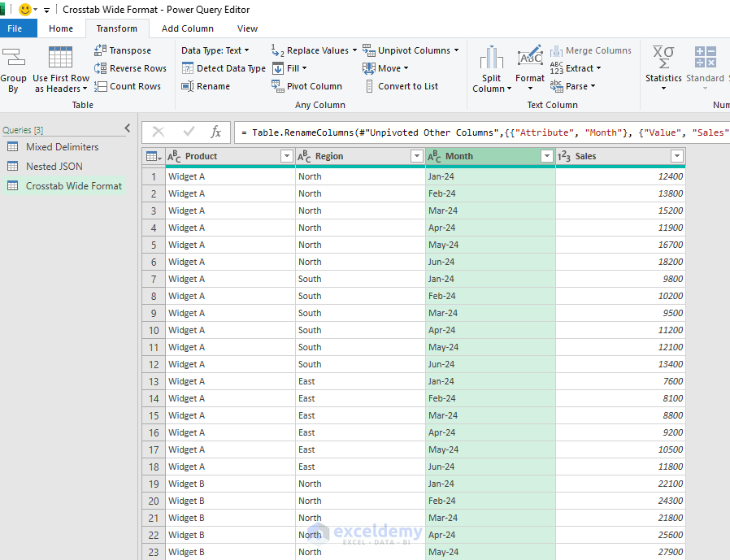Click the Statistics icon

click(x=663, y=57)
